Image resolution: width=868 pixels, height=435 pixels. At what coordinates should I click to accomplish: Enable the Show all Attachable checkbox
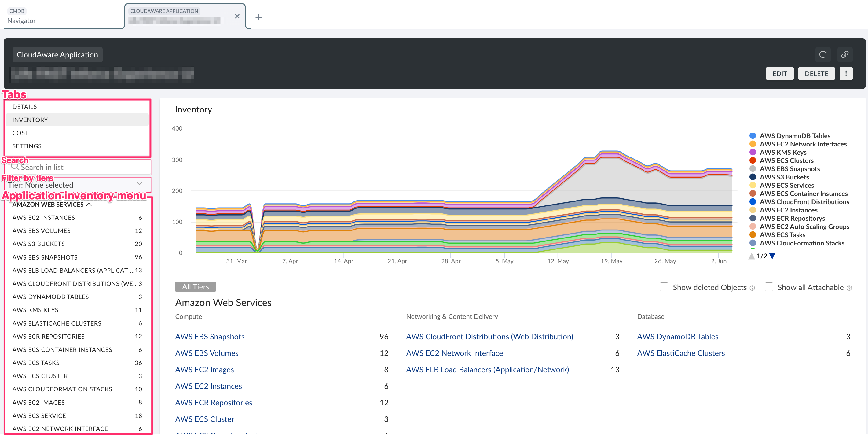[x=769, y=287]
